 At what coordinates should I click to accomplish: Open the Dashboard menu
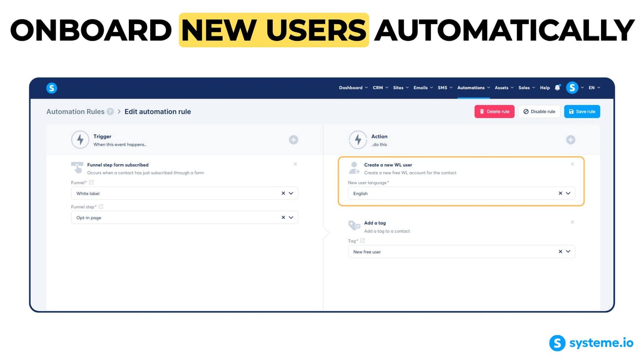point(353,87)
